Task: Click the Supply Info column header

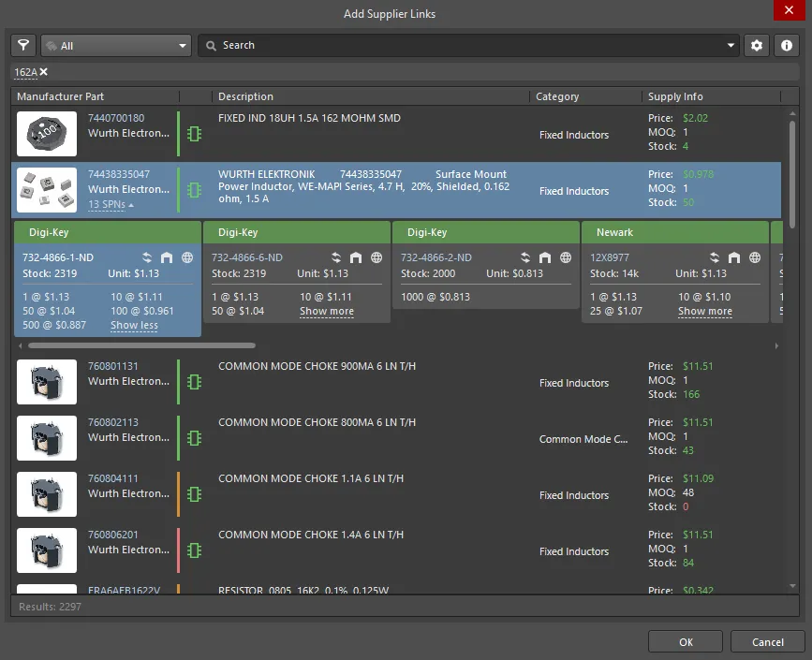Action: (674, 96)
